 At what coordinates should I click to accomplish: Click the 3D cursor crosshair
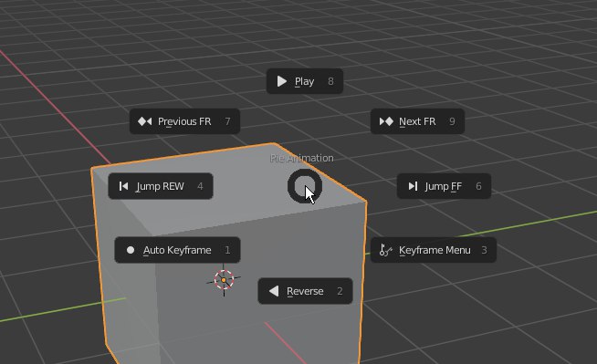pos(224,280)
